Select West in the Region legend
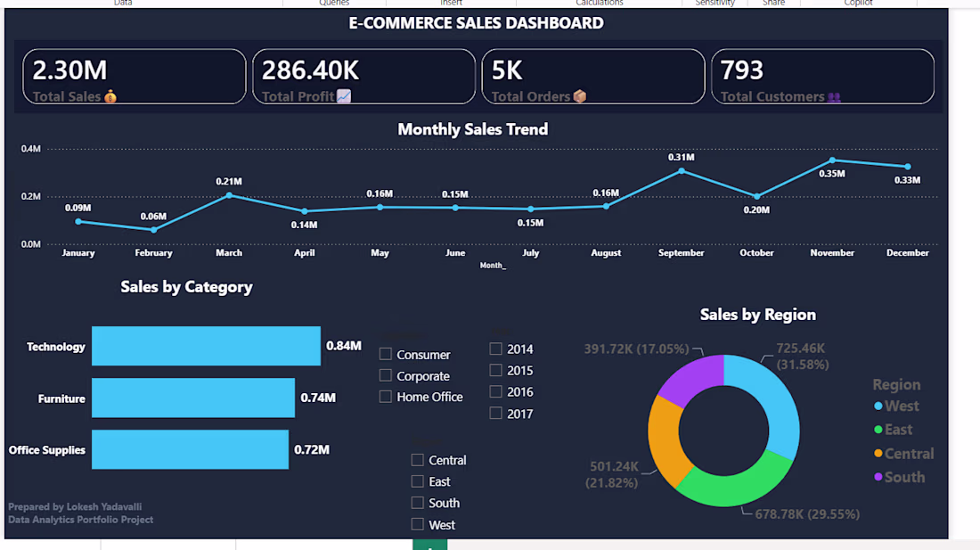 pos(896,406)
